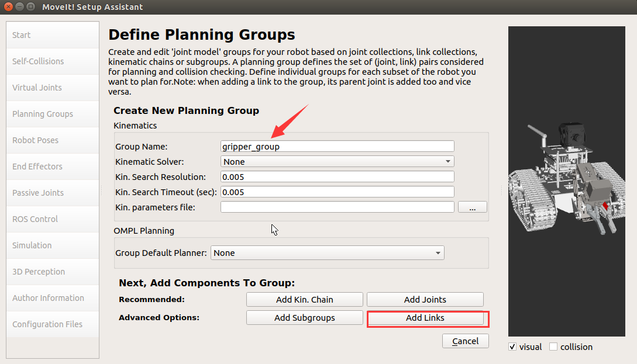Enable the collision checkbox
The height and width of the screenshot is (364, 637).
[553, 347]
